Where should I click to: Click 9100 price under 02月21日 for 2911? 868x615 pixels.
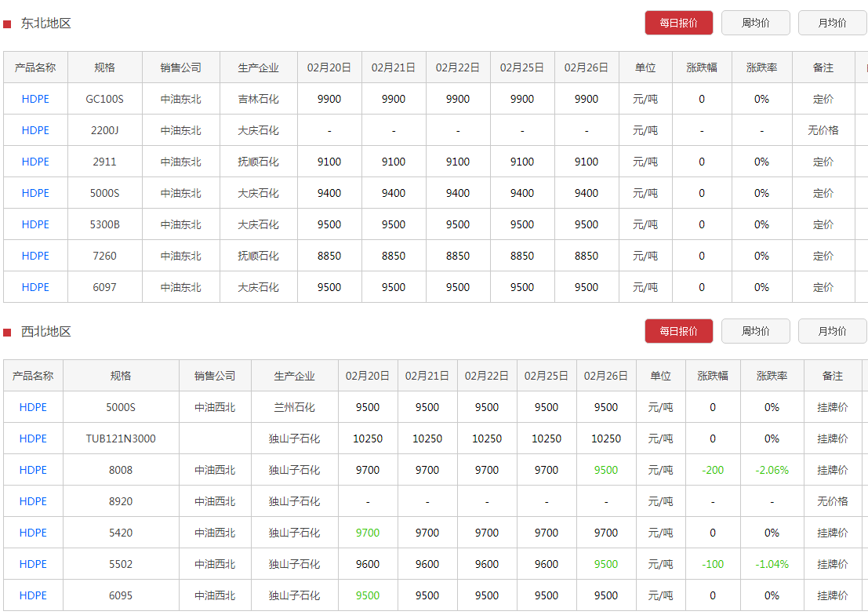(x=394, y=162)
